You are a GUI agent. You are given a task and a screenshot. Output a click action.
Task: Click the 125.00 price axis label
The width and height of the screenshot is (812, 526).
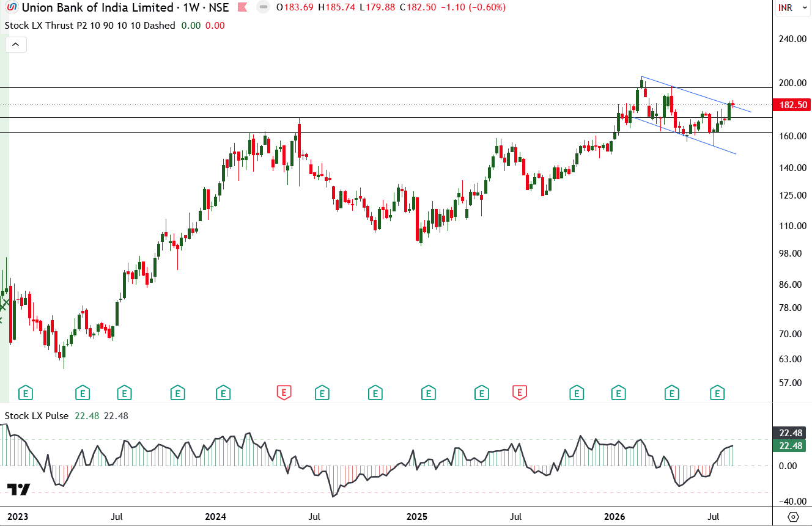pyautogui.click(x=794, y=195)
